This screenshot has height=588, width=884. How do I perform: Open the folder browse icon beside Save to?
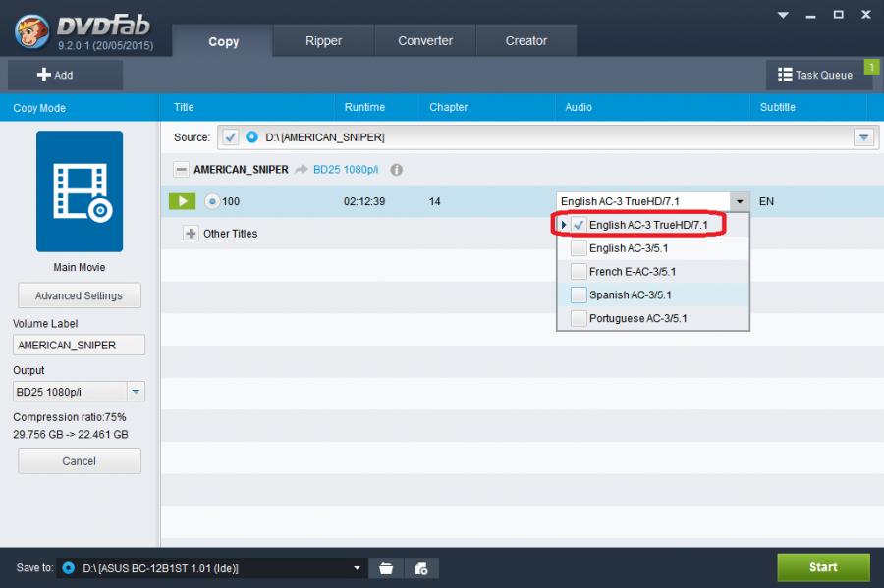point(386,568)
